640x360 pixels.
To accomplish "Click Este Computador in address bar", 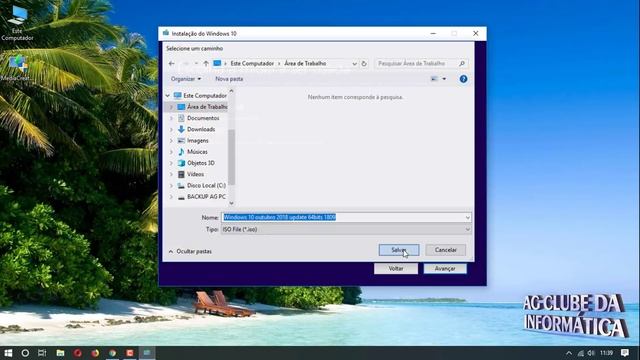I will click(252, 64).
